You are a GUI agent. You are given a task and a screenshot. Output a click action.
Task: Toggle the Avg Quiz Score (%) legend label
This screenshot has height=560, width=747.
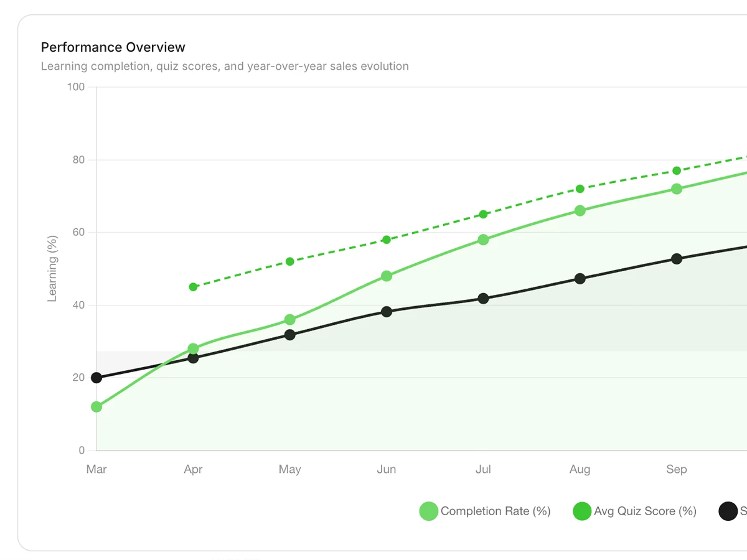pyautogui.click(x=645, y=511)
